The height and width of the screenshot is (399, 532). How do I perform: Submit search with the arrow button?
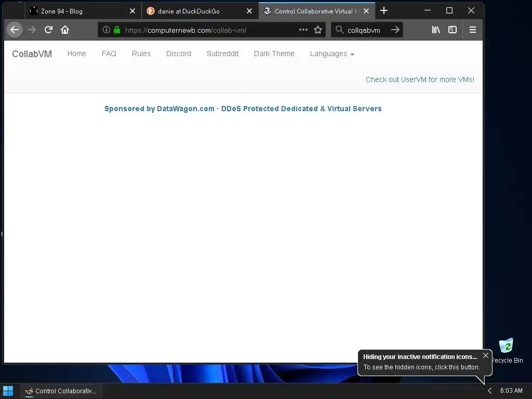395,30
